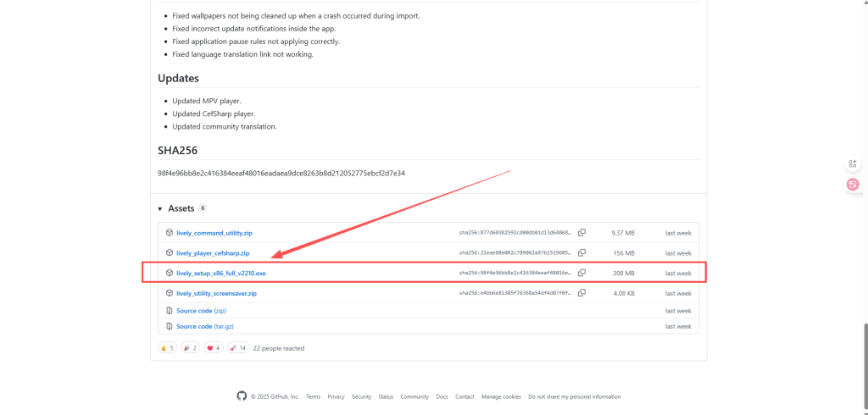Click 'Fixed application pause rules' bullet
The image size is (868, 415).
point(256,42)
